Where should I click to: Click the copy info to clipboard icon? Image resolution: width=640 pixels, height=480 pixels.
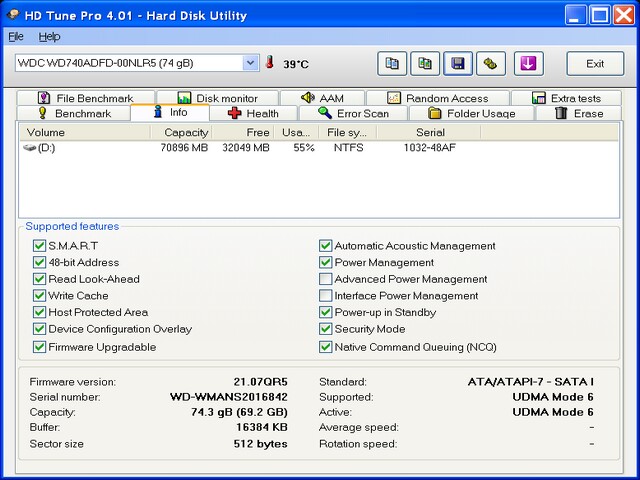(392, 64)
